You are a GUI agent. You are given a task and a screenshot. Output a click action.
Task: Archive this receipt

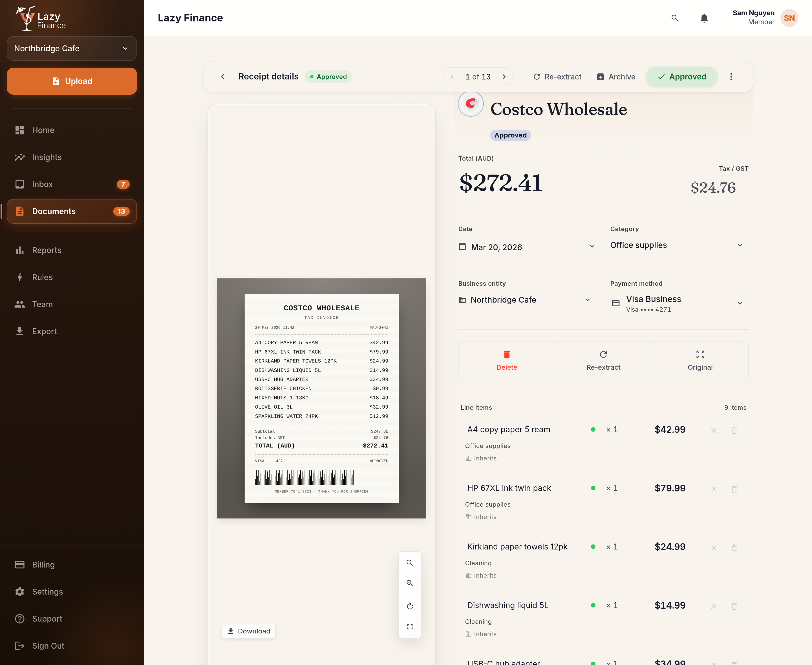pos(616,77)
